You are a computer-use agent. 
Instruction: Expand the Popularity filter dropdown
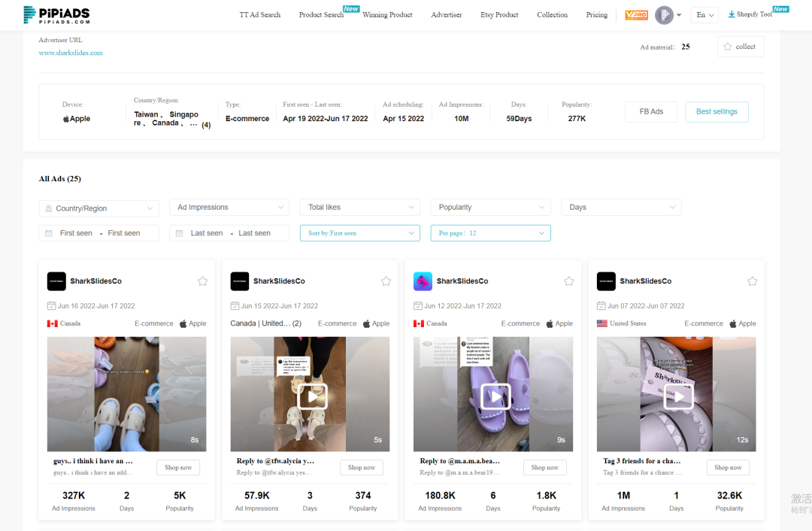[x=490, y=208]
